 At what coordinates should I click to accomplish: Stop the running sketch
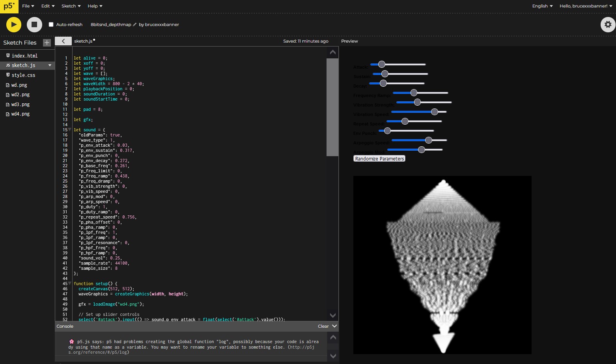point(34,24)
